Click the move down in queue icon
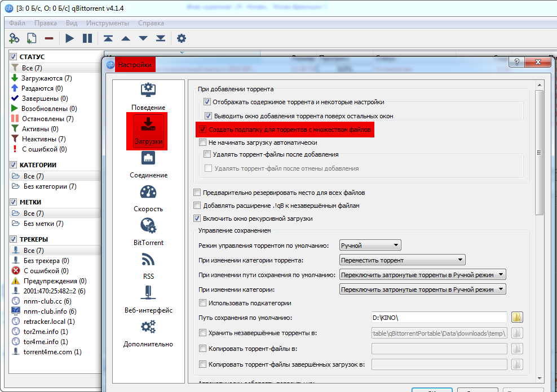Viewport: 557px width, 392px height. click(x=143, y=38)
